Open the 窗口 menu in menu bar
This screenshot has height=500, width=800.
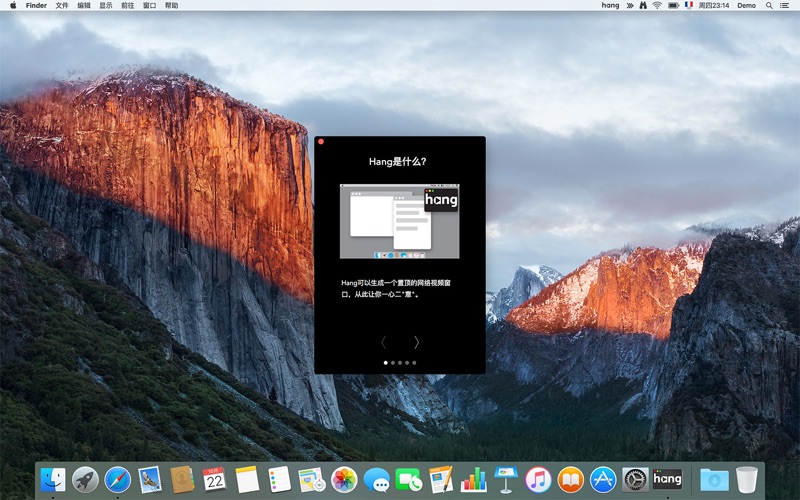(x=149, y=6)
